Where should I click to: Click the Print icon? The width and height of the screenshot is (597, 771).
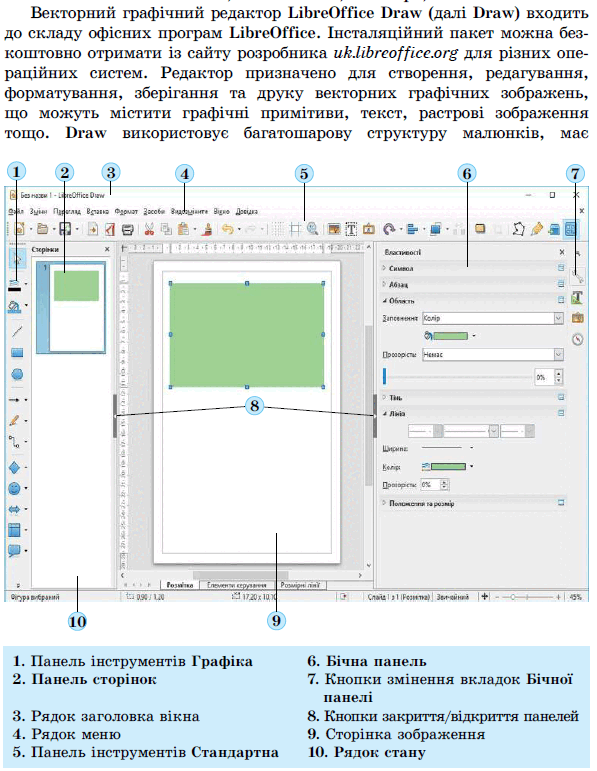128,230
